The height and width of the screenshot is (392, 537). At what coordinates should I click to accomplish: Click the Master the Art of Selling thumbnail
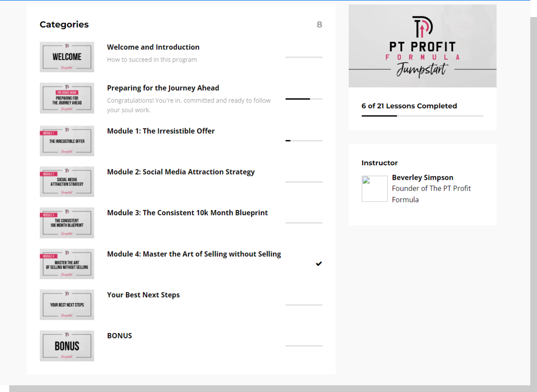coord(67,264)
